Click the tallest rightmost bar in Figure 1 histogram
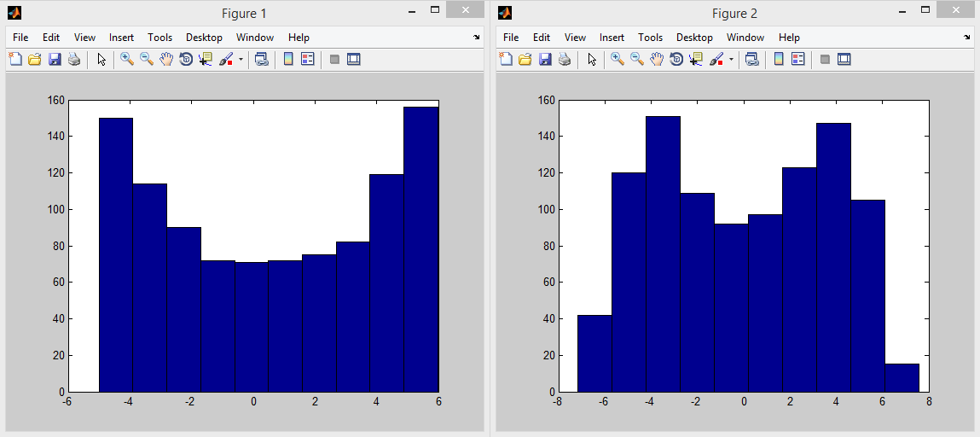The height and width of the screenshot is (437, 980). (x=420, y=248)
